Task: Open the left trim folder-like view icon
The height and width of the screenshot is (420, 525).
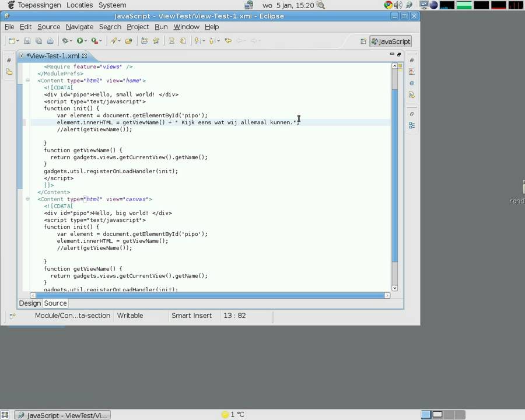Action: [9, 72]
